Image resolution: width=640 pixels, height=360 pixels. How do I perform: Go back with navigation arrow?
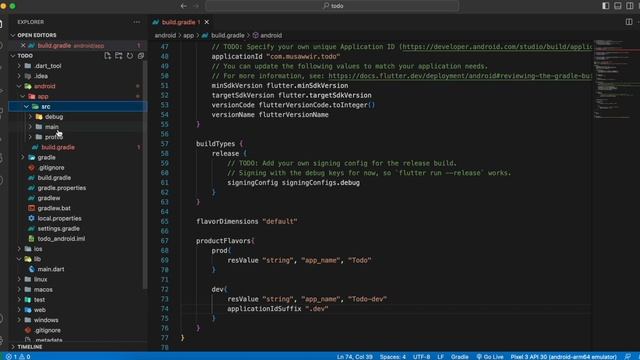(184, 6)
